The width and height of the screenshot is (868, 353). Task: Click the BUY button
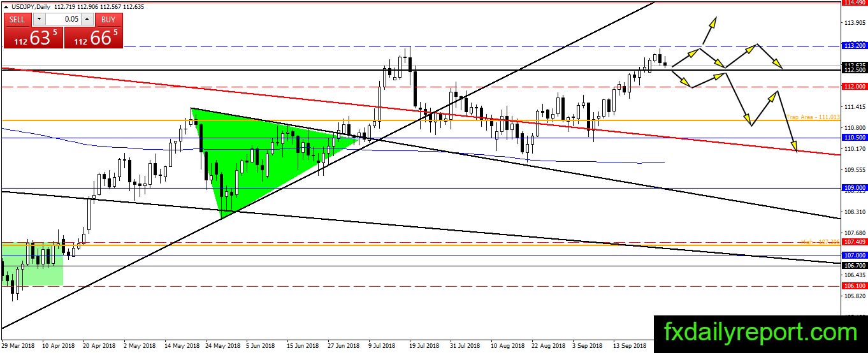tap(108, 20)
